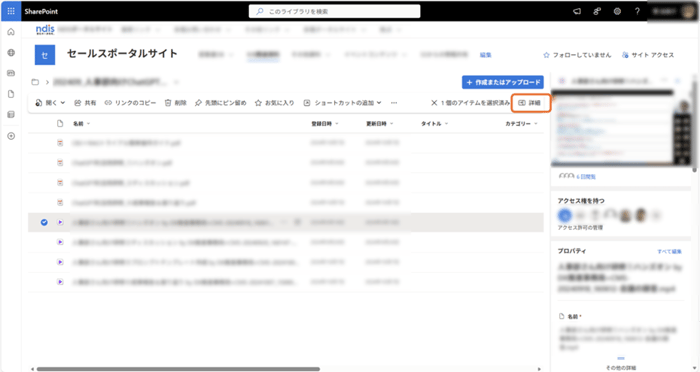Click 作成またはアップロード button
The image size is (700, 372).
503,82
